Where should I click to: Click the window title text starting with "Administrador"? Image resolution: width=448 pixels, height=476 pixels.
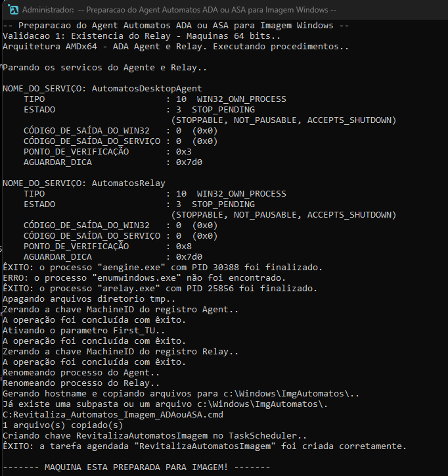tap(179, 10)
